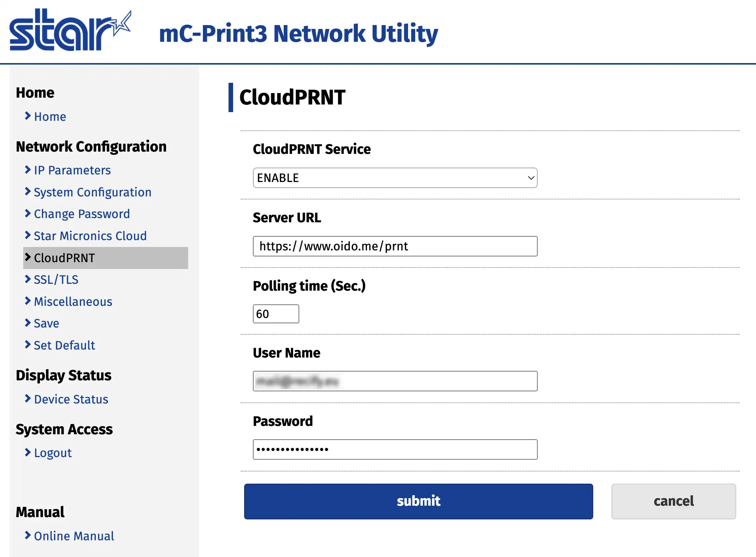This screenshot has height=557, width=756.
Task: Focus the Server URL text field
Action: [x=395, y=246]
